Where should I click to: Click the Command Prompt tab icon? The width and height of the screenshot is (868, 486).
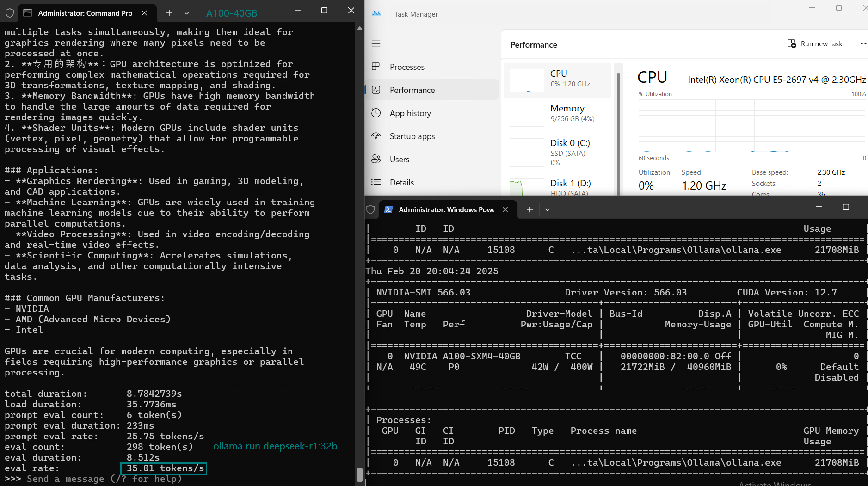click(28, 13)
